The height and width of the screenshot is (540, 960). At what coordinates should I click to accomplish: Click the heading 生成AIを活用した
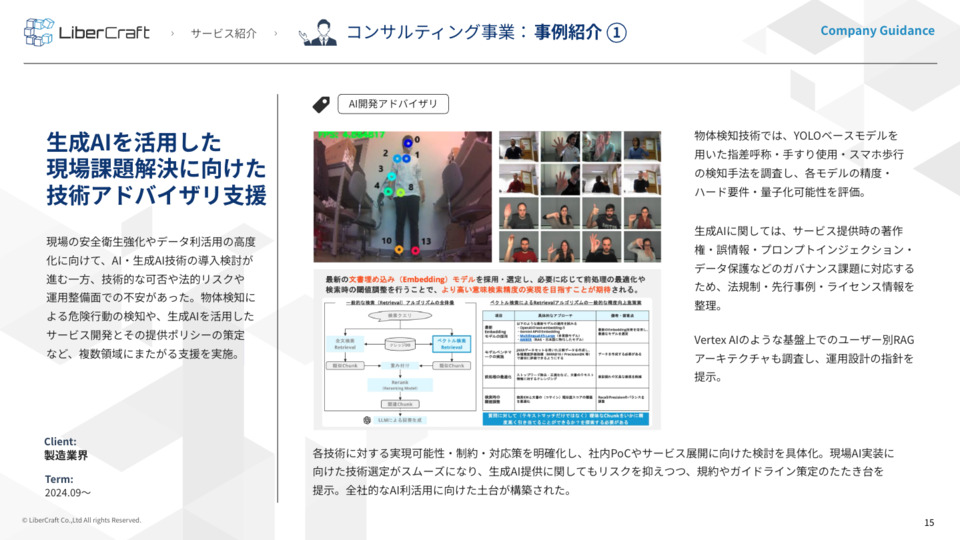(x=133, y=142)
